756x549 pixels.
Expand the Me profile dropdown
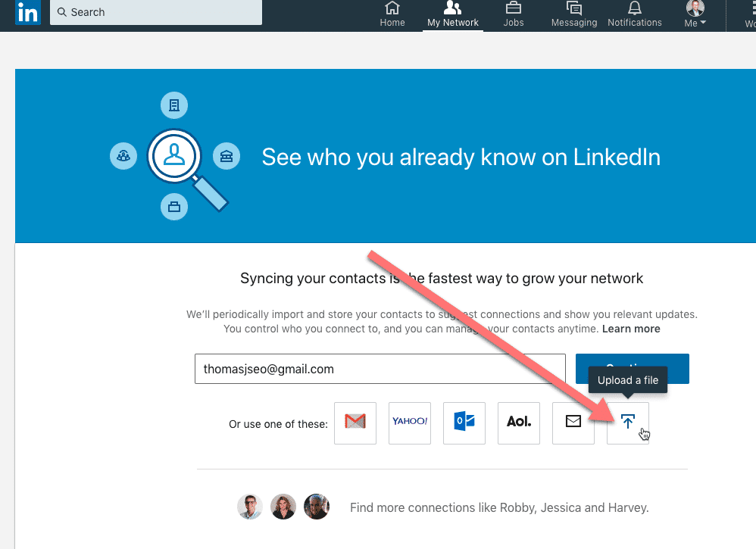pyautogui.click(x=695, y=14)
